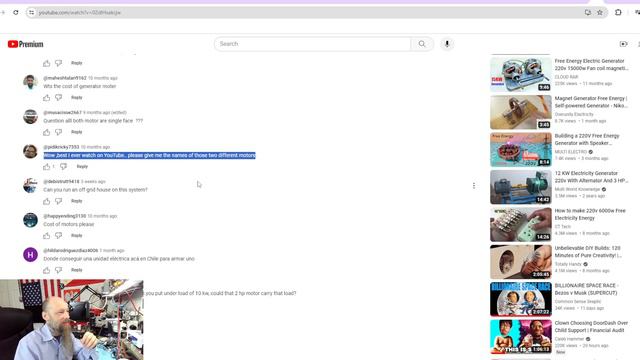This screenshot has height=360, width=640.
Task: Open '12 KW Electricity Generator' thumbnail
Action: tap(520, 187)
